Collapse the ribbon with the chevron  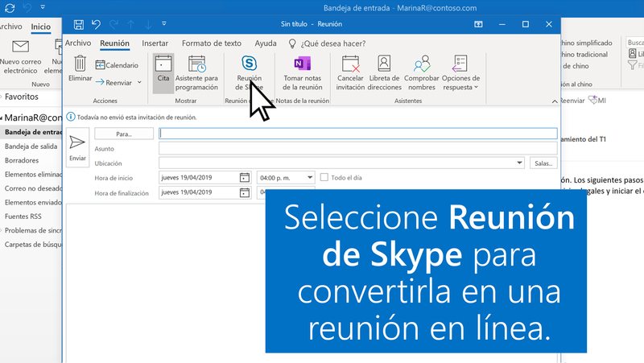tap(555, 101)
